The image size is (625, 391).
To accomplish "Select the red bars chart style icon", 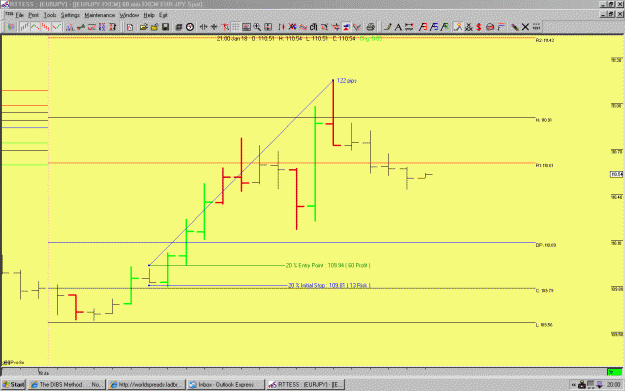I will pyautogui.click(x=46, y=27).
